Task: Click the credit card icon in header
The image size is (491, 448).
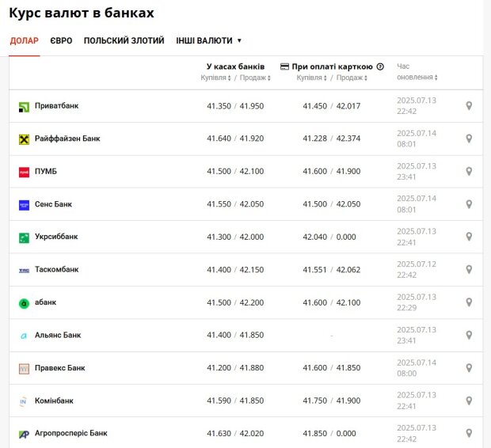Action: (x=284, y=66)
